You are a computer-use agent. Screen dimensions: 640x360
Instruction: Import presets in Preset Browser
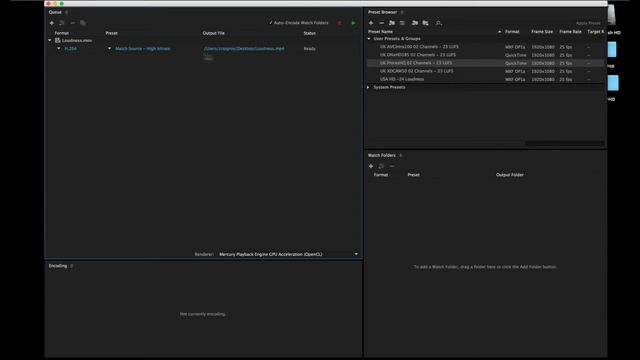tap(415, 23)
